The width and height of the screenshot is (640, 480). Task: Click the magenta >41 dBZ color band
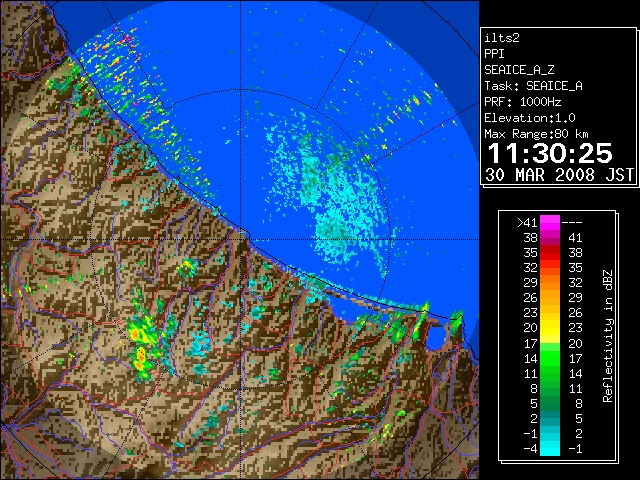(550, 222)
